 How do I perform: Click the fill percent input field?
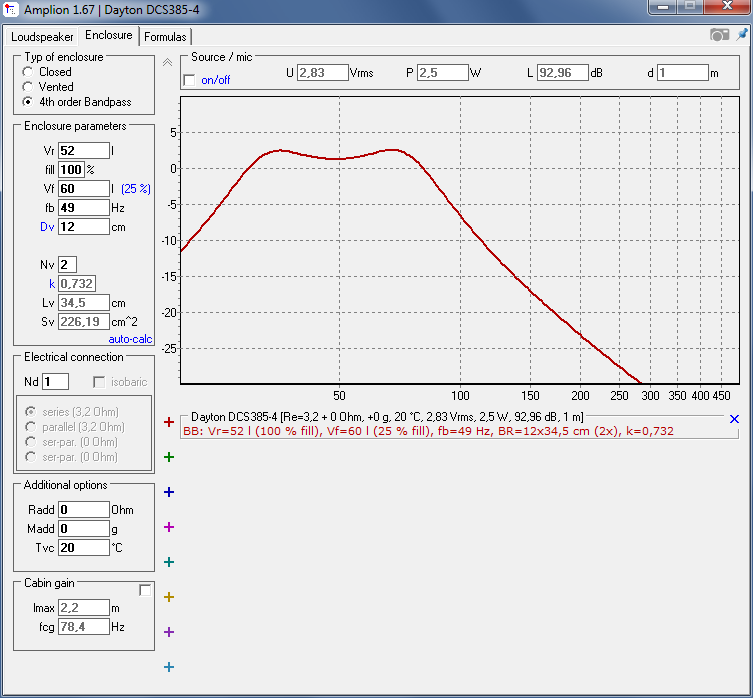72,170
